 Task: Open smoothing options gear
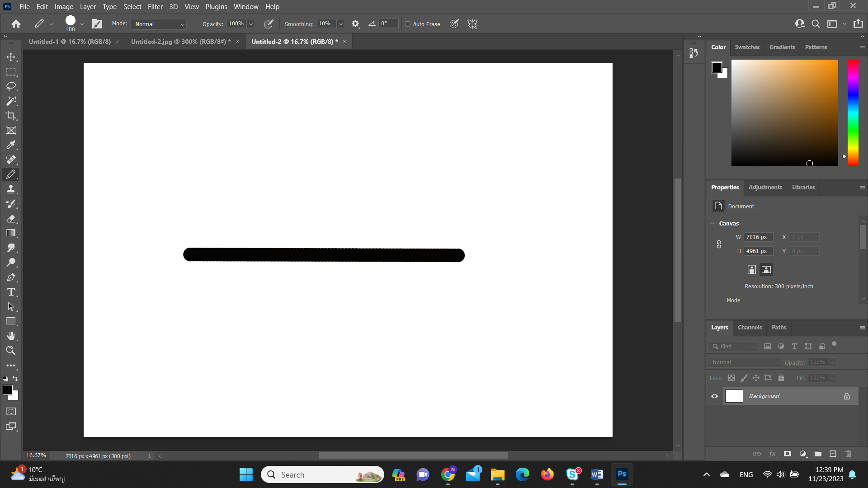(356, 24)
